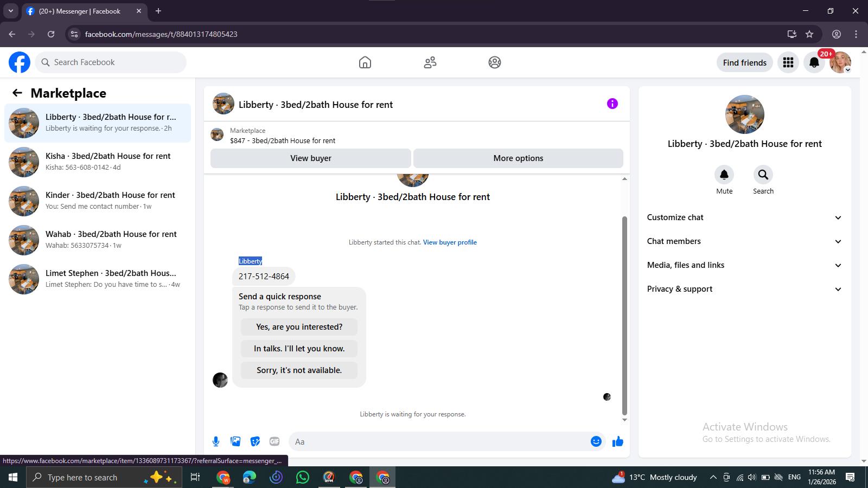This screenshot has height=488, width=868.
Task: Open the Groups icon in top navigation
Action: (495, 62)
